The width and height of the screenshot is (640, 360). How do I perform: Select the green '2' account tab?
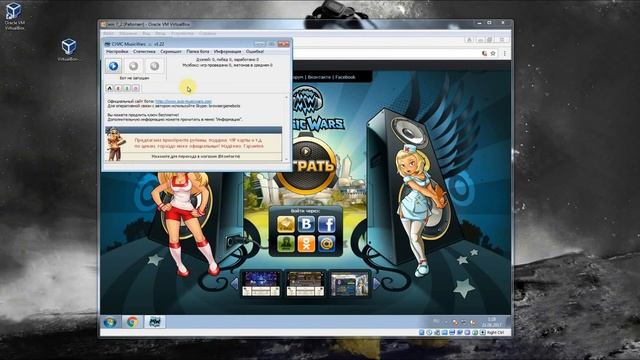pos(127,88)
